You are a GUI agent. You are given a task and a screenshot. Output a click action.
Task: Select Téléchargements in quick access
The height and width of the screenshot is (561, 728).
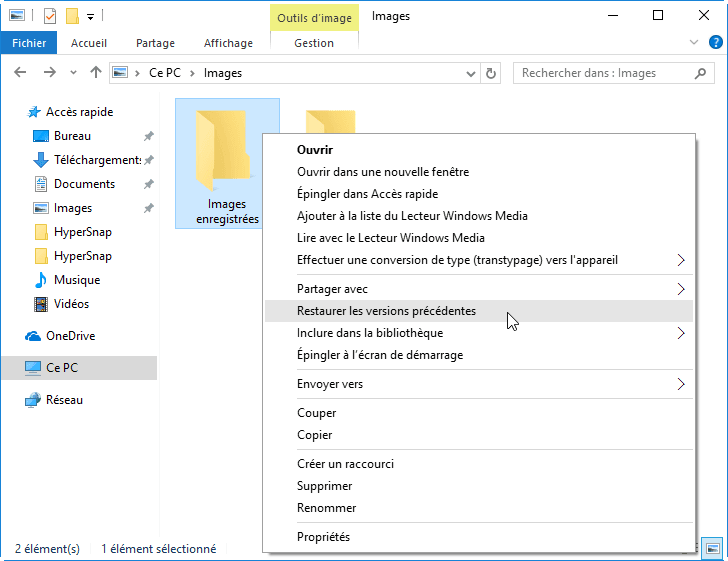tap(97, 160)
